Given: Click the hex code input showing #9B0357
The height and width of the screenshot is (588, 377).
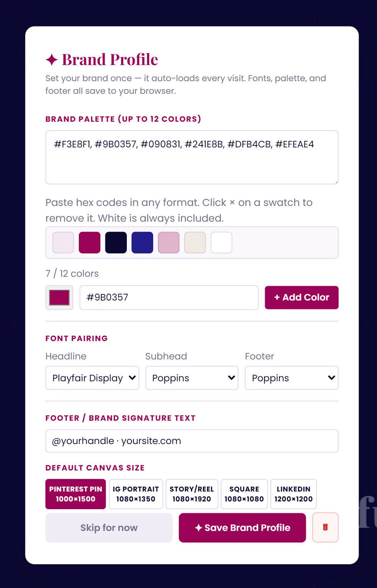Looking at the screenshot, I should [x=169, y=297].
